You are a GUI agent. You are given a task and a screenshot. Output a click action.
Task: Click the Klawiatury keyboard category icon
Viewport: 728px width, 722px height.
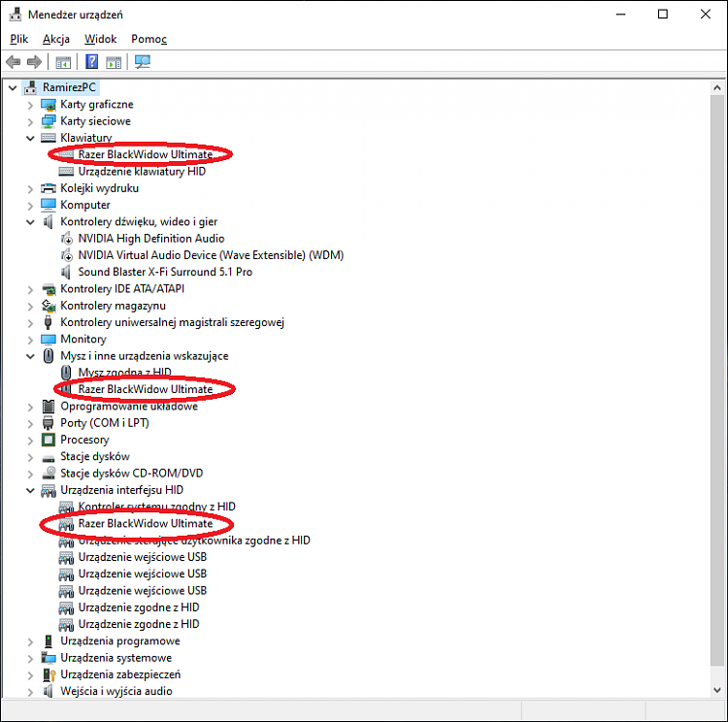(49, 138)
